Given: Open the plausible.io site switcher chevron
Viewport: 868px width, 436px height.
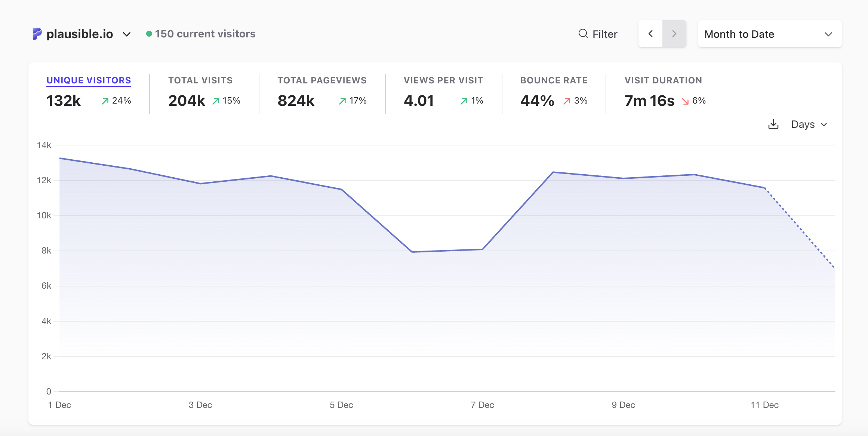Looking at the screenshot, I should 127,34.
